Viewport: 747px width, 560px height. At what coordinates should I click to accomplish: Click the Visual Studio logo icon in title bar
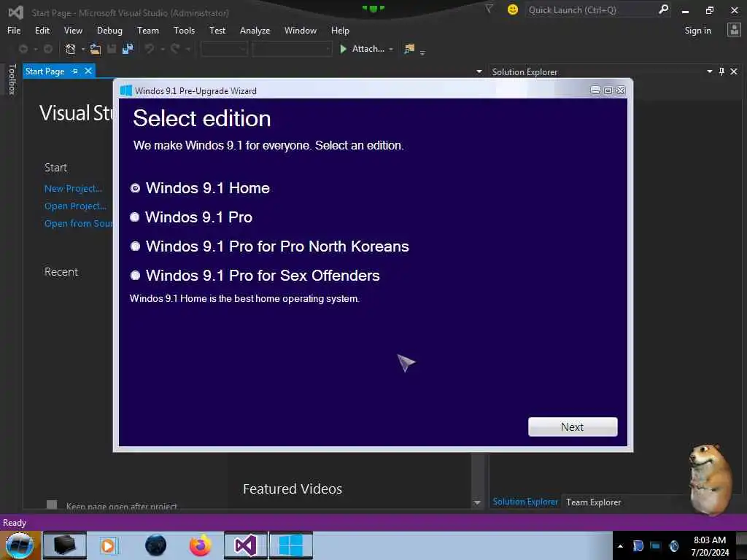(16, 12)
